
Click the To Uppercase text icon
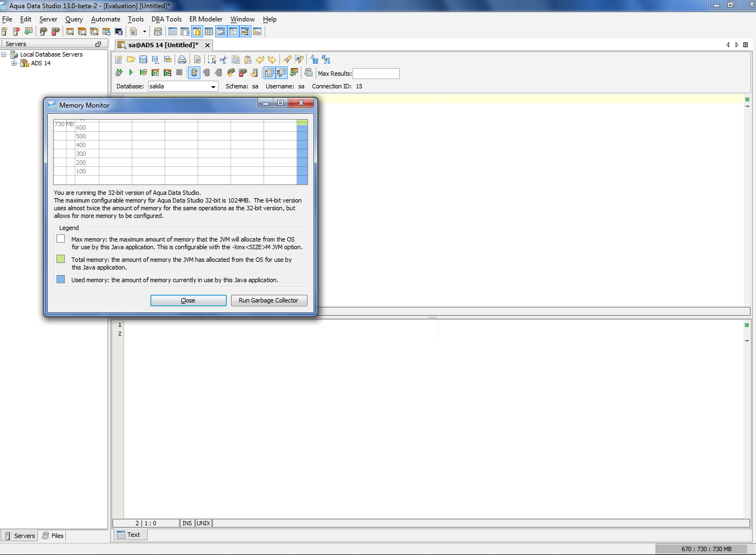tap(326, 59)
